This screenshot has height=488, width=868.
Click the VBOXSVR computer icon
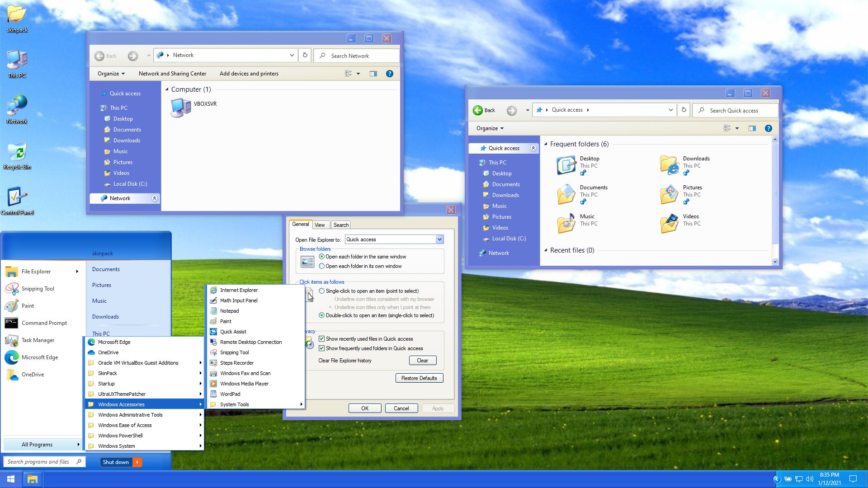181,108
